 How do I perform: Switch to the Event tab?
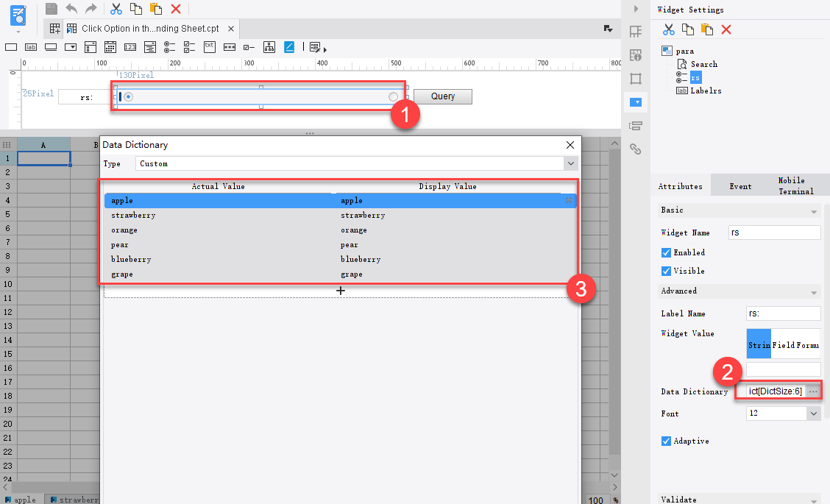739,185
